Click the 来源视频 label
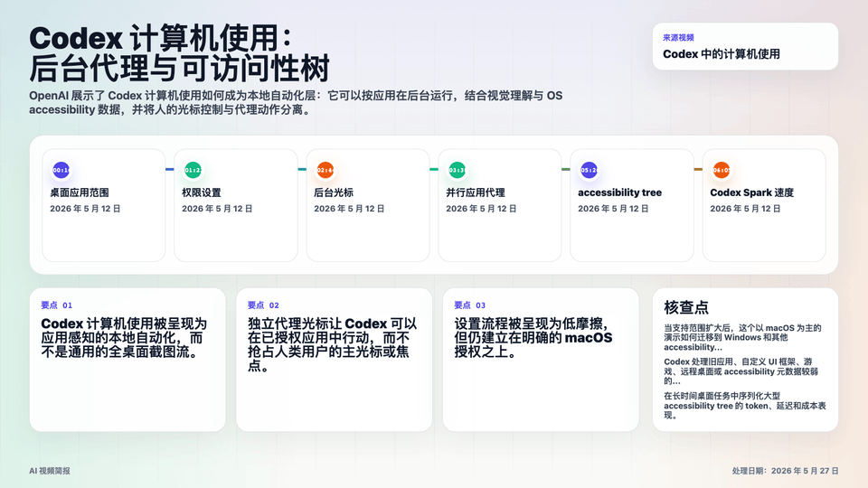This screenshot has height=488, width=868. pos(678,38)
